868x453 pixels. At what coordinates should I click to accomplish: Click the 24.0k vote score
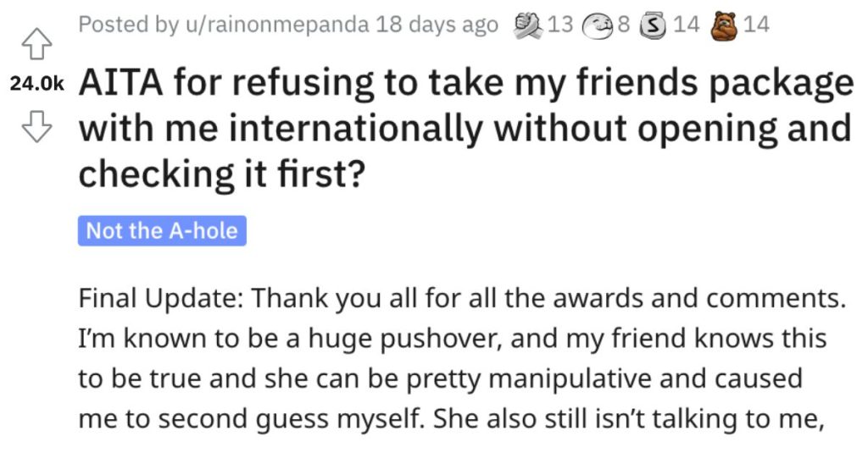[36, 84]
